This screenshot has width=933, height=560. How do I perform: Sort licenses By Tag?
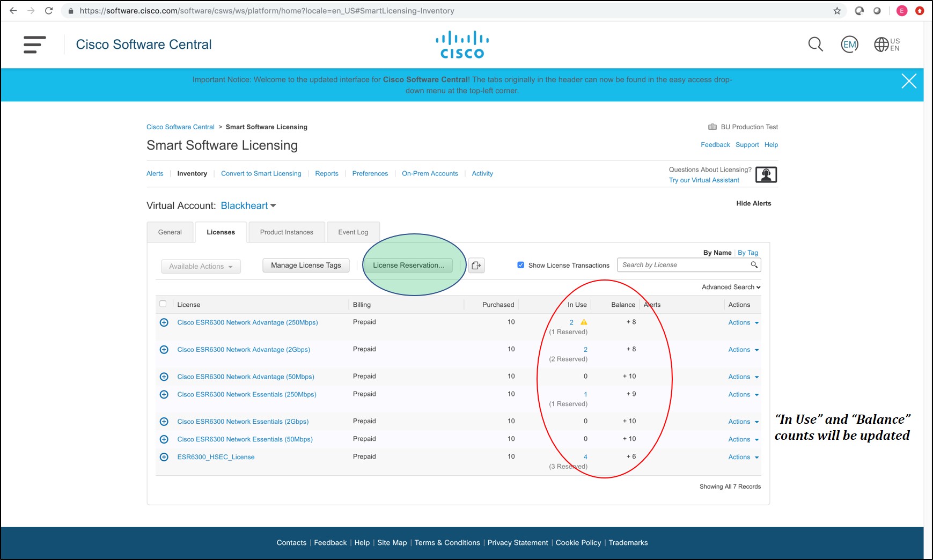748,253
